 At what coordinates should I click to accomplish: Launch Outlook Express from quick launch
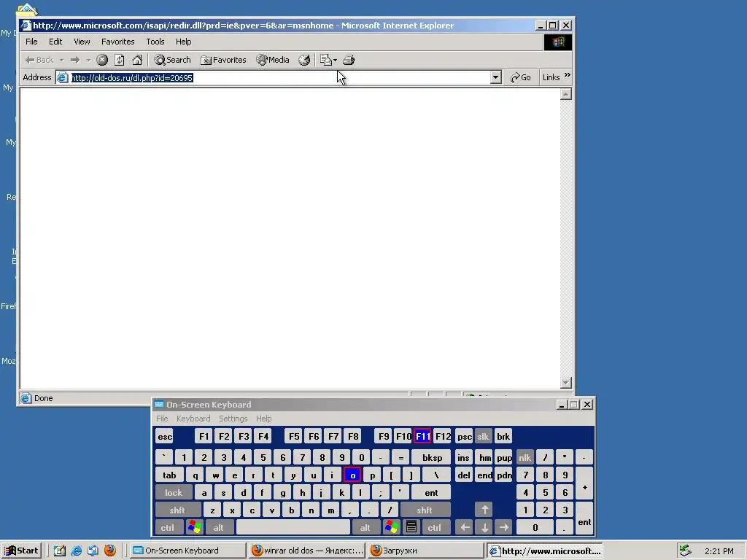(x=93, y=551)
